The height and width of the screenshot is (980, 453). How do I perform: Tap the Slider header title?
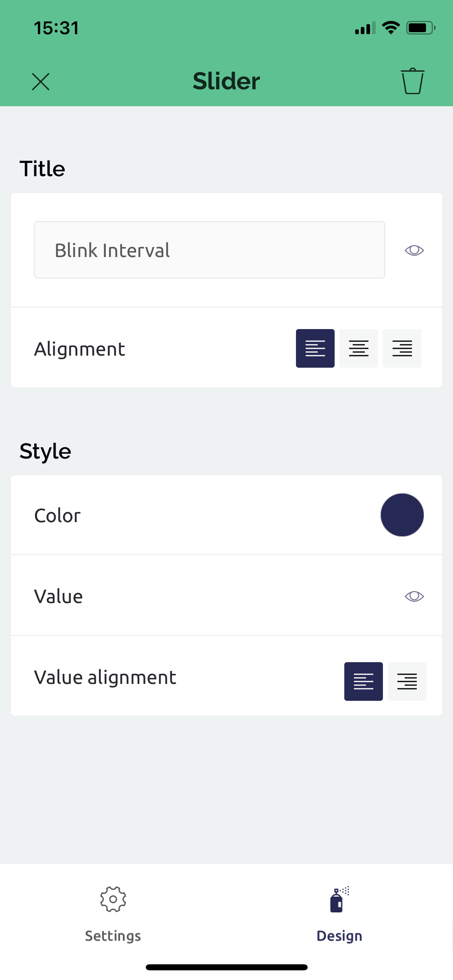[x=226, y=81]
